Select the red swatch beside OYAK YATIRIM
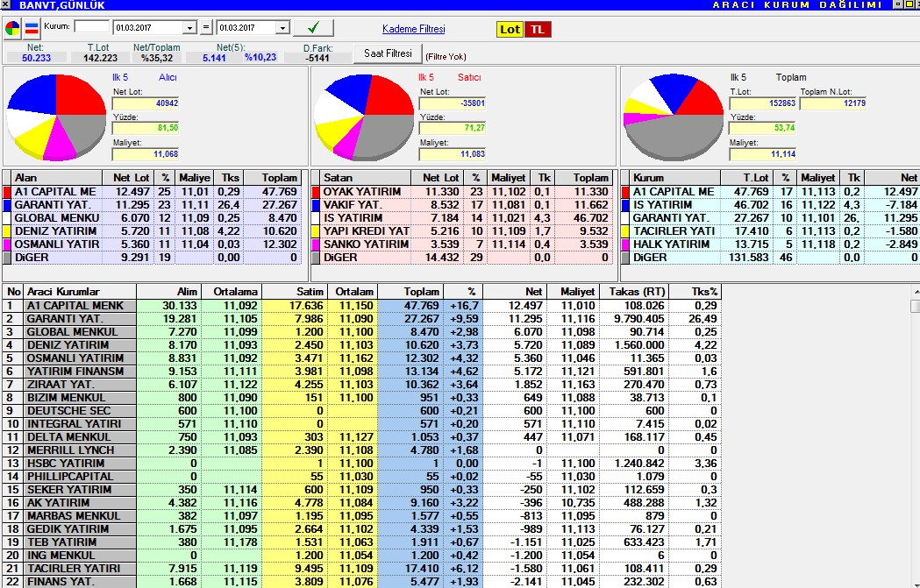This screenshot has height=588, width=920. tap(316, 192)
